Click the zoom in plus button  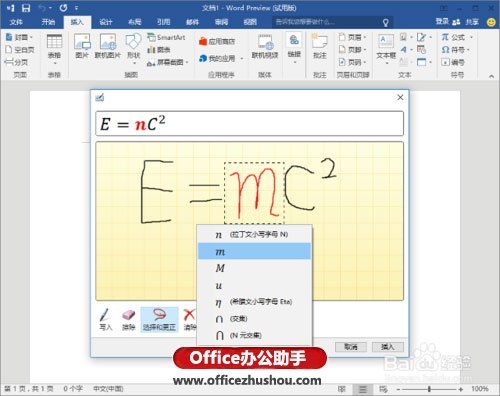tap(461, 389)
